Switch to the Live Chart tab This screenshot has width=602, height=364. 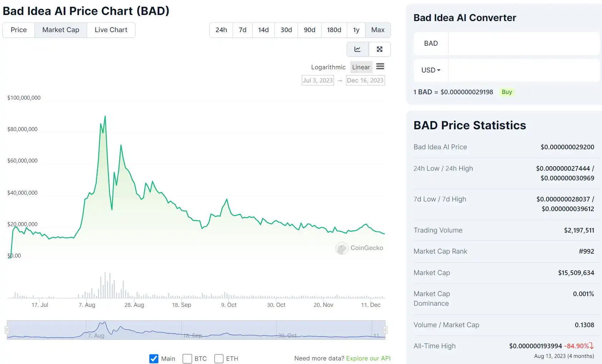(111, 30)
